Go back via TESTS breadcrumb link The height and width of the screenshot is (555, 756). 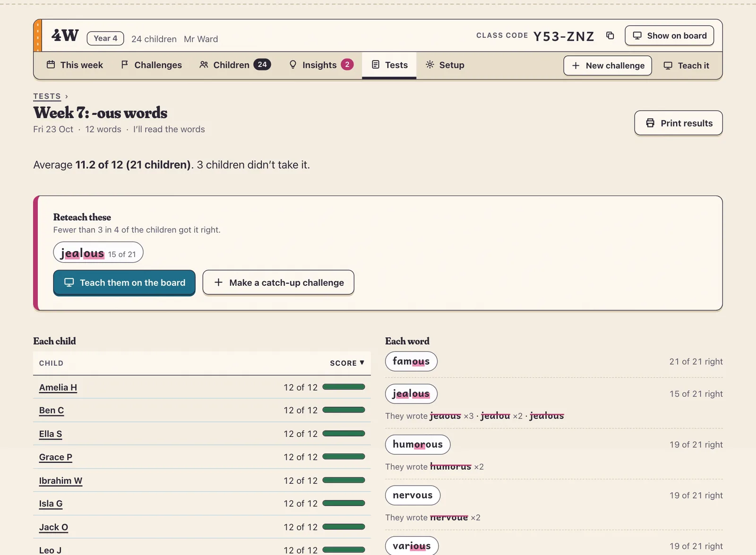47,96
